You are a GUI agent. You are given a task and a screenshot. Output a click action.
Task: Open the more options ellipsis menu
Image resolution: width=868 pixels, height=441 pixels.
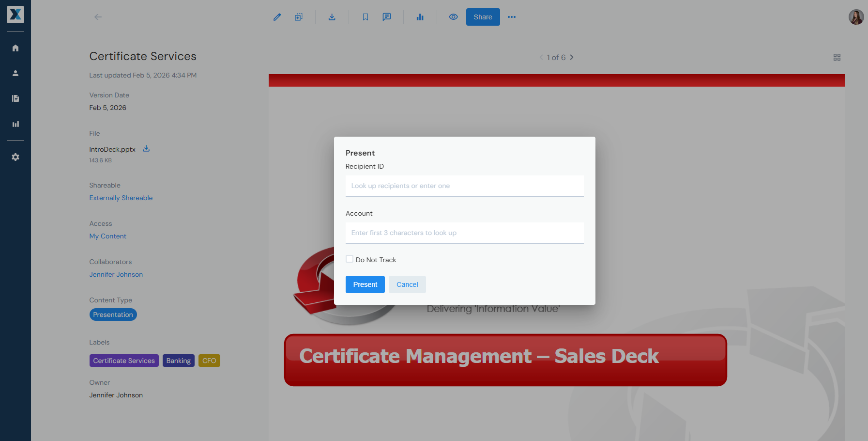pos(512,17)
